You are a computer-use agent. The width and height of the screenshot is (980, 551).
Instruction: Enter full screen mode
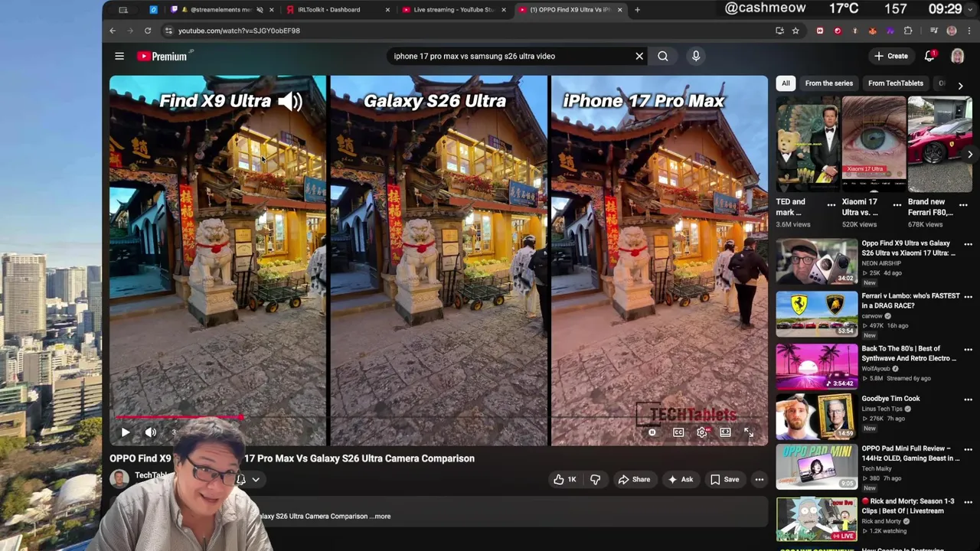(x=749, y=432)
